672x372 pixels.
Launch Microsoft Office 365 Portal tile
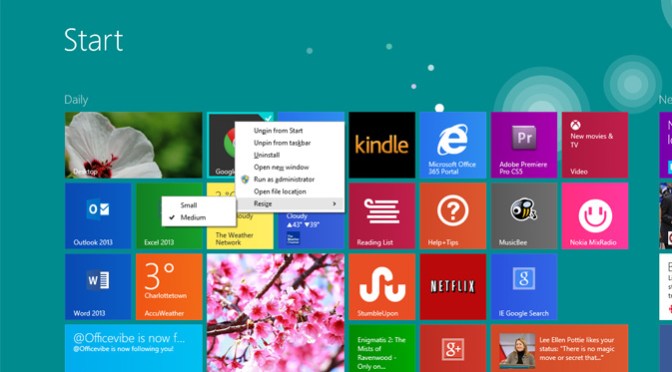[x=453, y=145]
